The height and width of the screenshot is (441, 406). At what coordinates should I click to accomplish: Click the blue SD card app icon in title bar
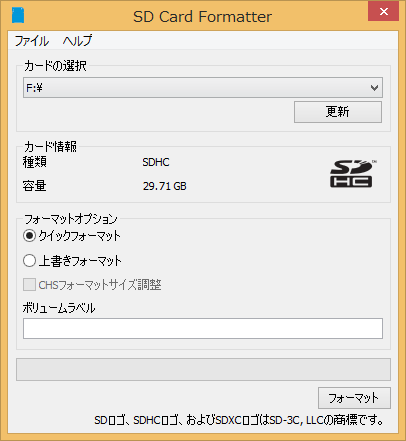18,16
